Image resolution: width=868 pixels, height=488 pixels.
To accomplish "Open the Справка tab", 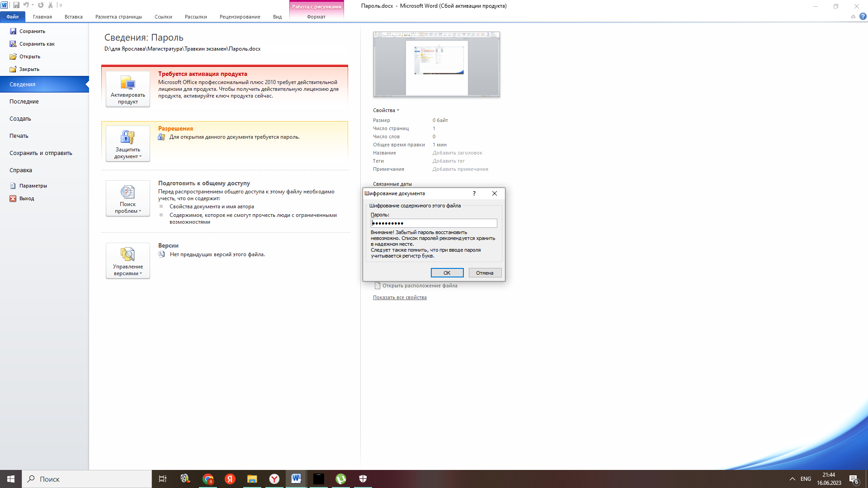I will click(x=44, y=170).
